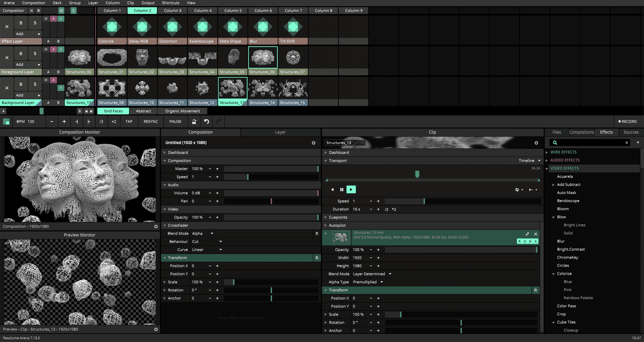The image size is (644, 342).
Task: Toggle the R channel on Structures_13.mov
Action: pos(519,241)
